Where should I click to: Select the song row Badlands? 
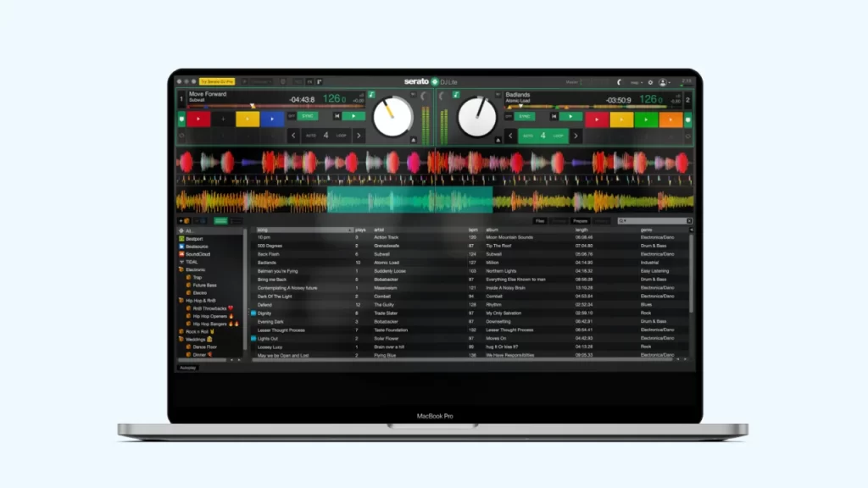tap(470, 263)
